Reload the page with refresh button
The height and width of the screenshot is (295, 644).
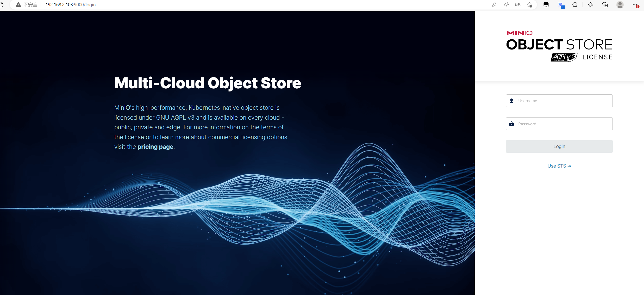pyautogui.click(x=2, y=5)
